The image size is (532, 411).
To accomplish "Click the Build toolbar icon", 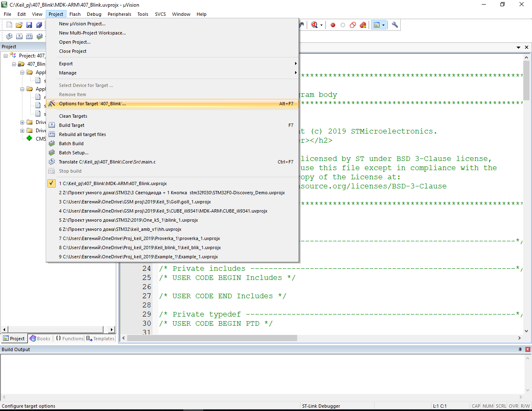I will click(x=19, y=37).
